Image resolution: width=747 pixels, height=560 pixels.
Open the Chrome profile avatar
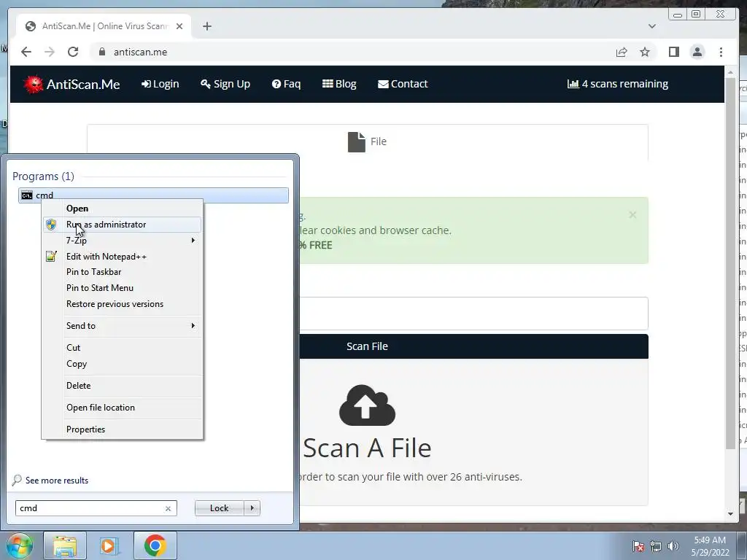coord(697,52)
